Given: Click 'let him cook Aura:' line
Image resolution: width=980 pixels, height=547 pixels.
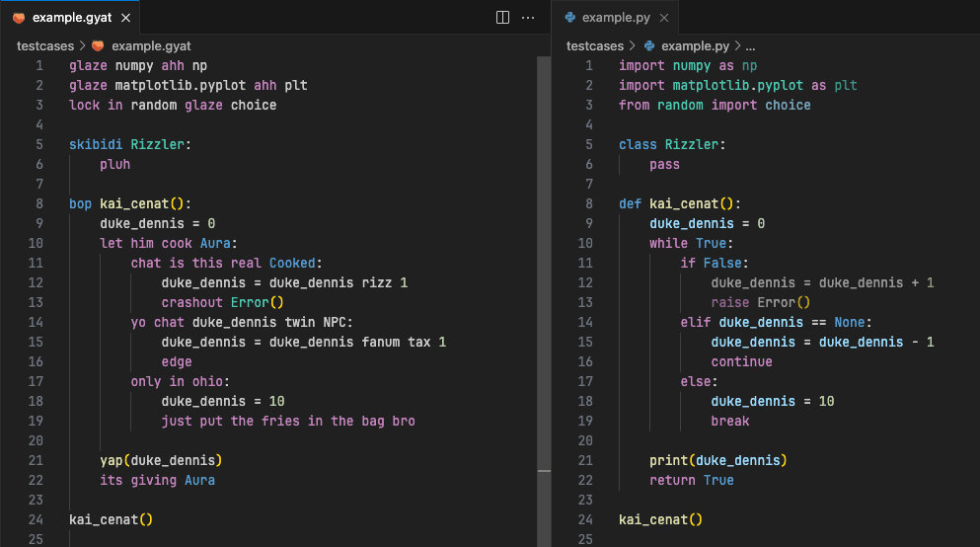Looking at the screenshot, I should pos(168,243).
